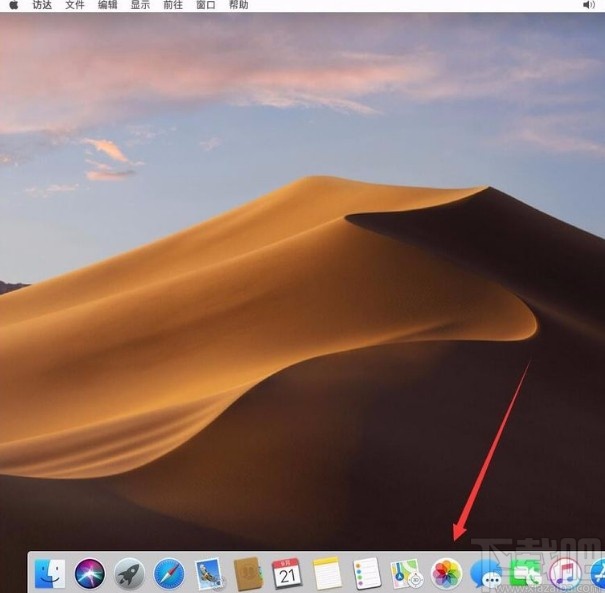Image resolution: width=605 pixels, height=593 pixels.
Task: Open the 编辑 (Edit) menu
Action: (107, 5)
